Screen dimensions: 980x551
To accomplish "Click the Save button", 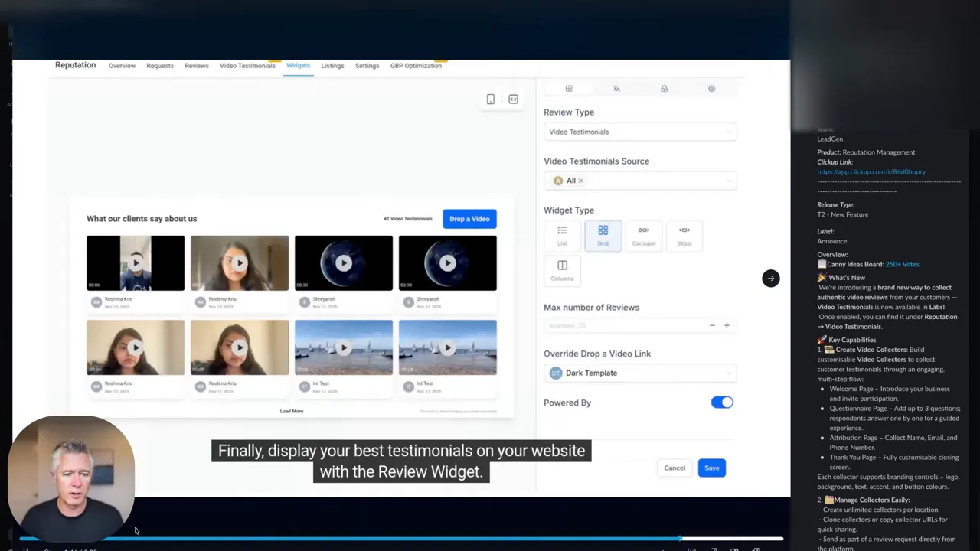I will [x=711, y=468].
